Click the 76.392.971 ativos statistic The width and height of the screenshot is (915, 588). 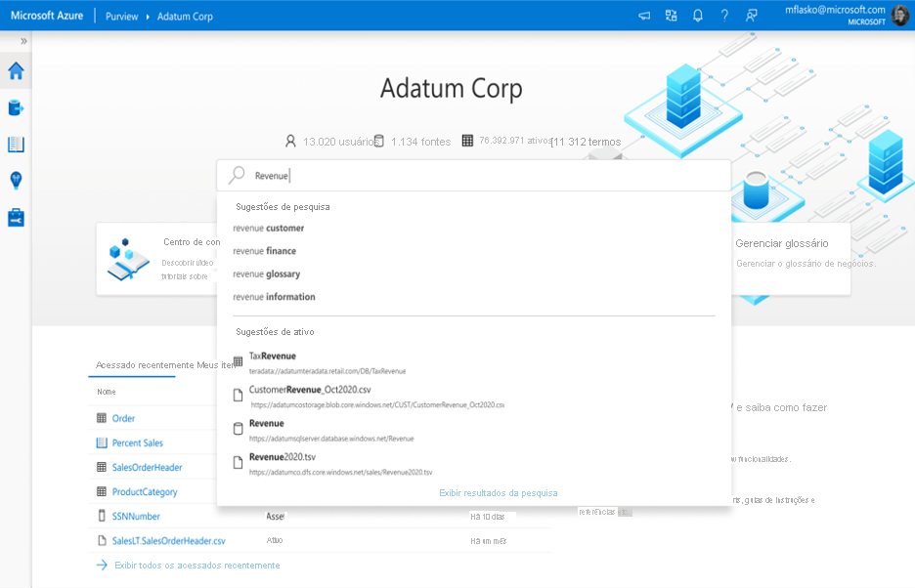(506, 141)
